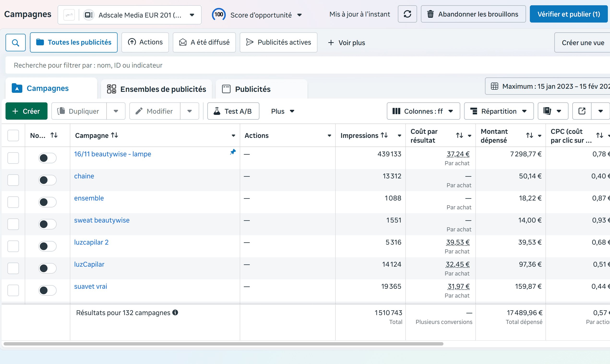Tick the select-all header checkbox
The height and width of the screenshot is (364, 610).
(13, 135)
